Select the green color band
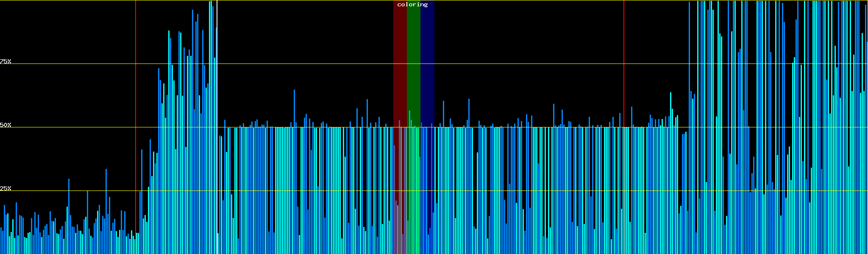This screenshot has height=254, width=868. (413, 63)
